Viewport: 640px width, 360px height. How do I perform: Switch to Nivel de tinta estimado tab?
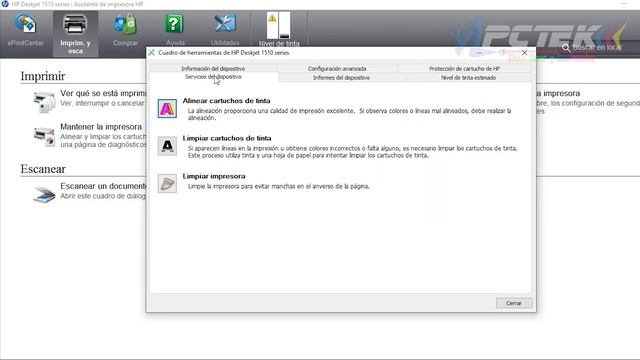(468, 78)
